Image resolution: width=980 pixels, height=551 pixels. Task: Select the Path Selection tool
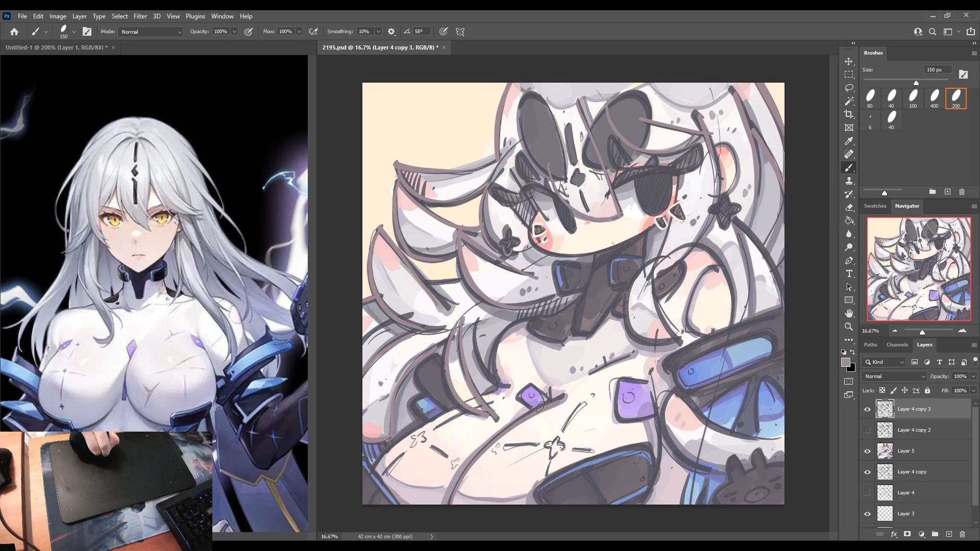[849, 287]
